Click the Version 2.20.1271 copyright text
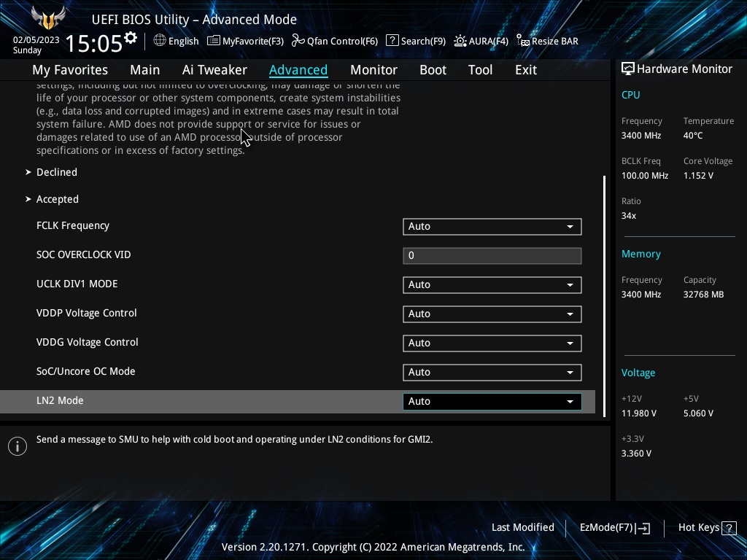The image size is (747, 560). [373, 547]
